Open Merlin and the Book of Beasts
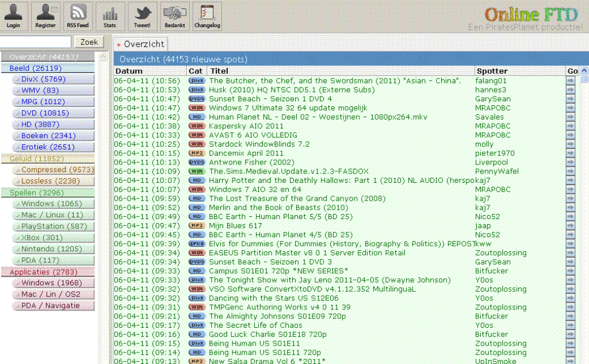The width and height of the screenshot is (589, 364). [x=278, y=208]
